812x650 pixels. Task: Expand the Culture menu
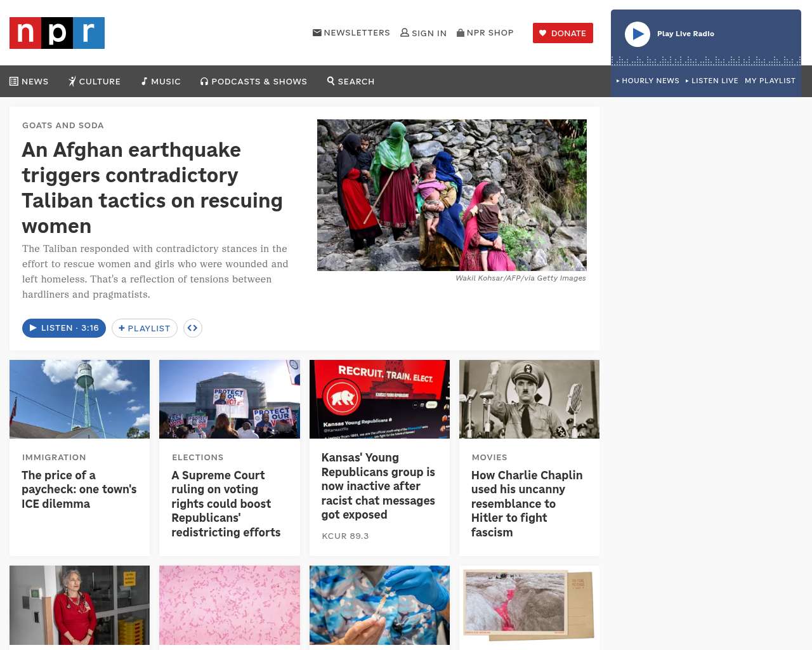[95, 81]
